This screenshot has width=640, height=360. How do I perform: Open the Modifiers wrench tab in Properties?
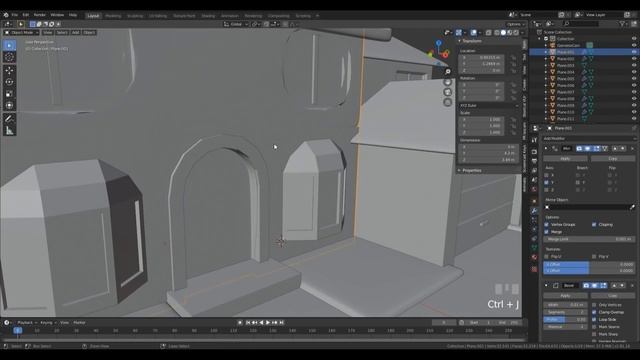tap(534, 211)
